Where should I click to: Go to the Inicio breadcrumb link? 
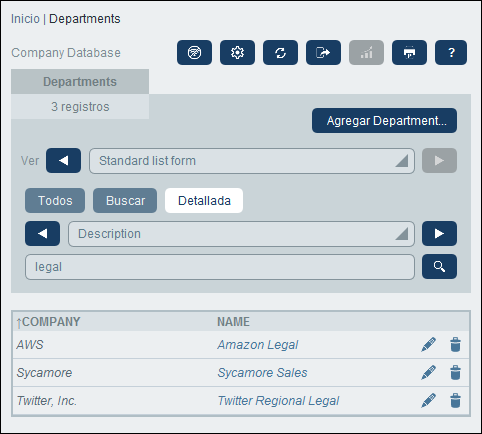[25, 19]
